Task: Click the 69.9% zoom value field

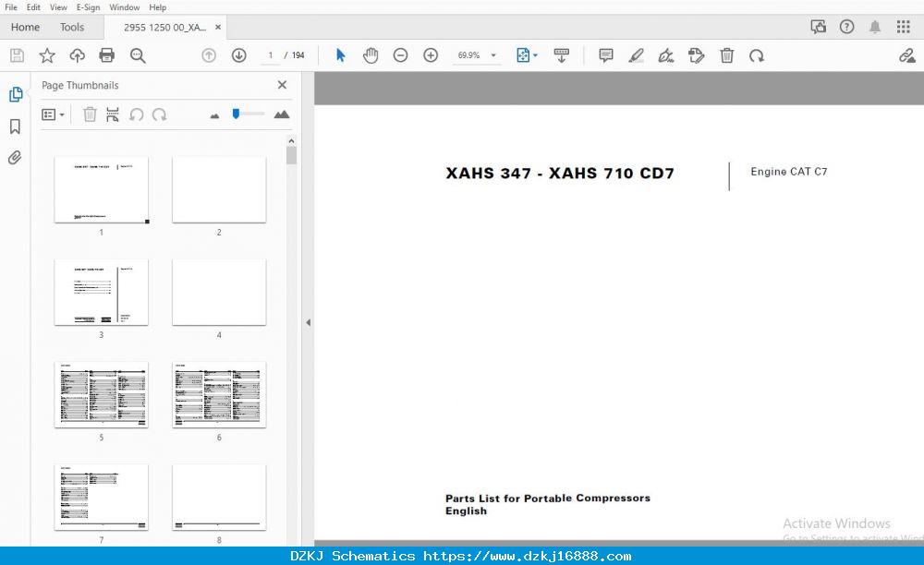Action: point(469,55)
